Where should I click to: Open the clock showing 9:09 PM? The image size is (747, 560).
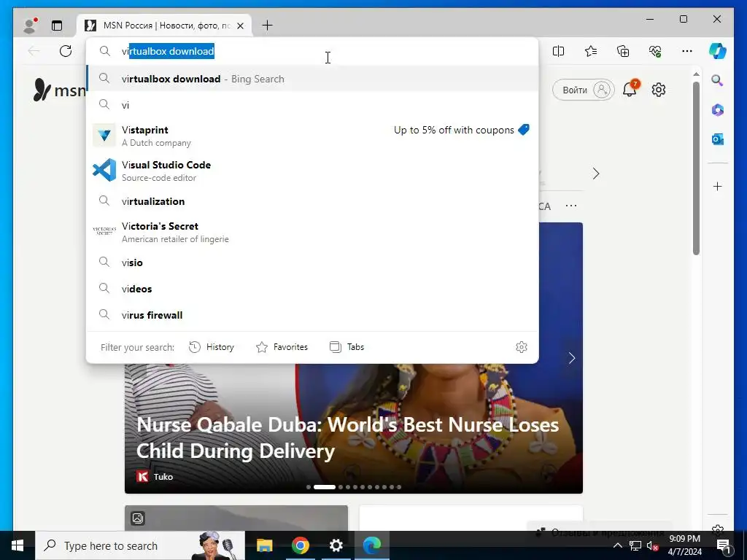[x=684, y=545]
